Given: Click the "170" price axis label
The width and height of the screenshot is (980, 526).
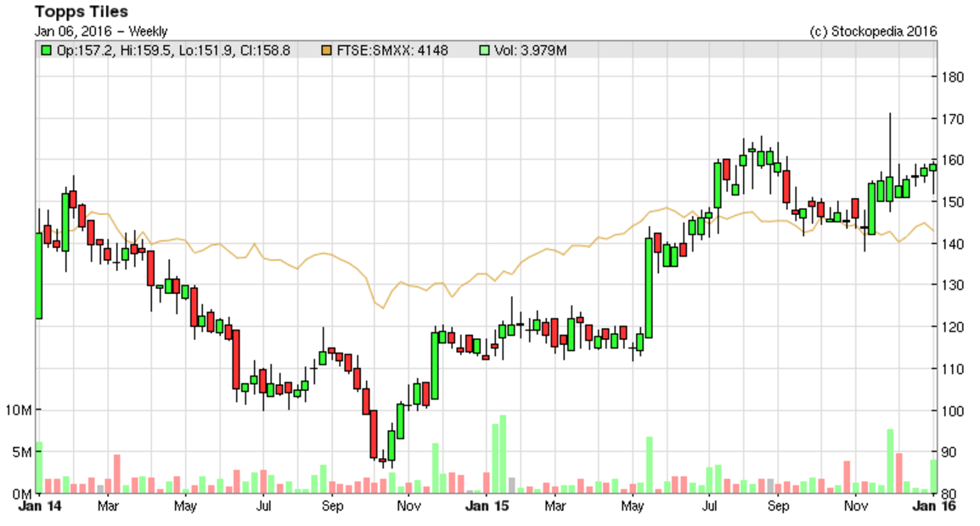Looking at the screenshot, I should coord(952,119).
